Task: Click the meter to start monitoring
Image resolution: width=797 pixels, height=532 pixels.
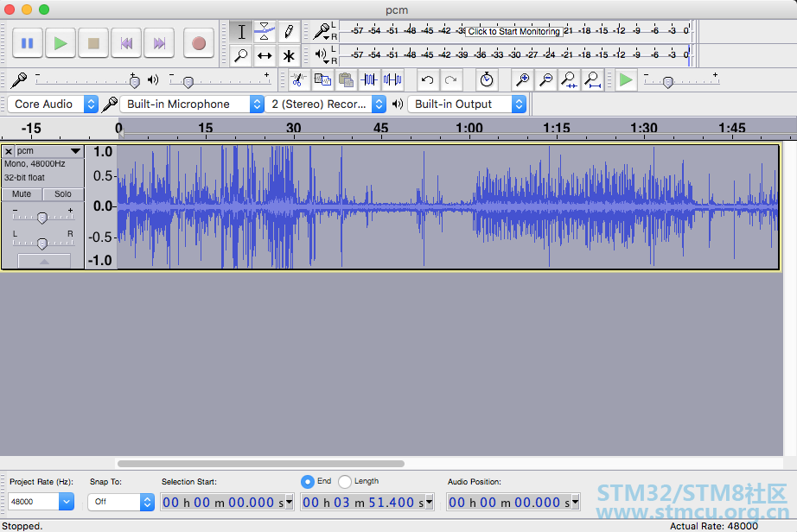Action: [x=513, y=31]
